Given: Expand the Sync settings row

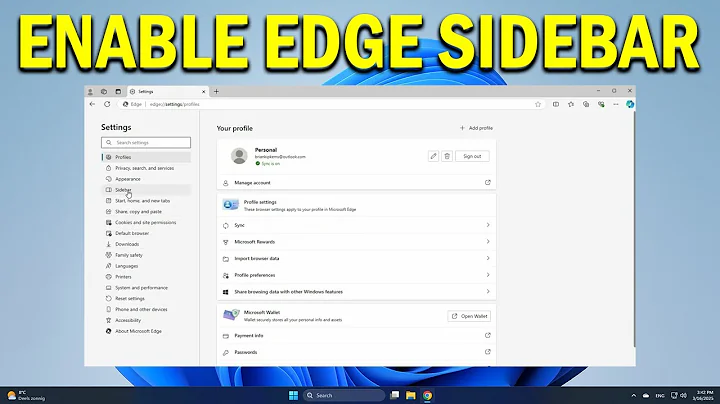Looking at the screenshot, I should (356, 225).
